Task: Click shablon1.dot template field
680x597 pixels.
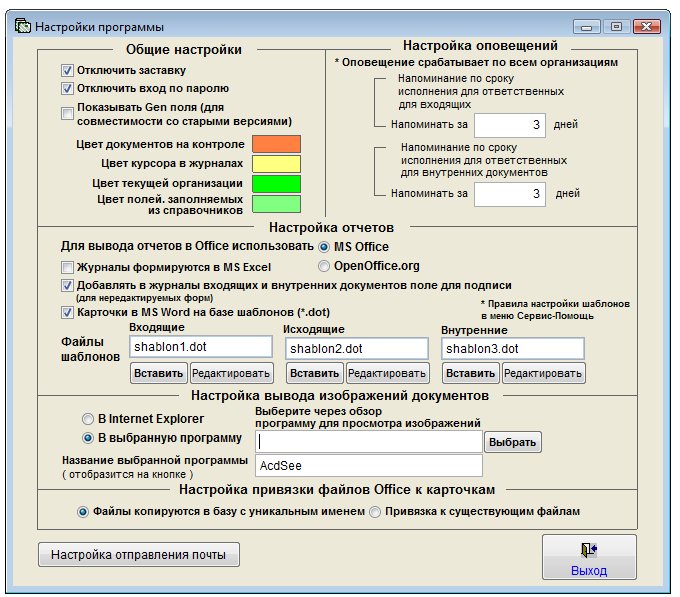Action: [x=201, y=347]
